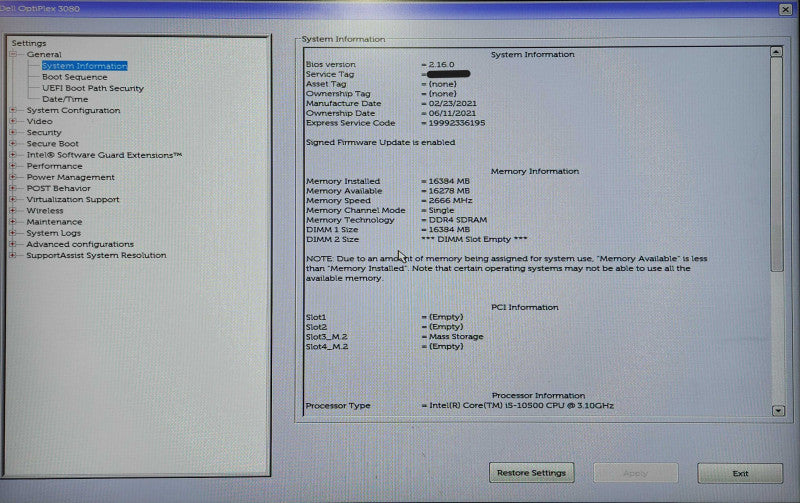The width and height of the screenshot is (800, 503).
Task: Select the Video category label
Action: point(39,121)
